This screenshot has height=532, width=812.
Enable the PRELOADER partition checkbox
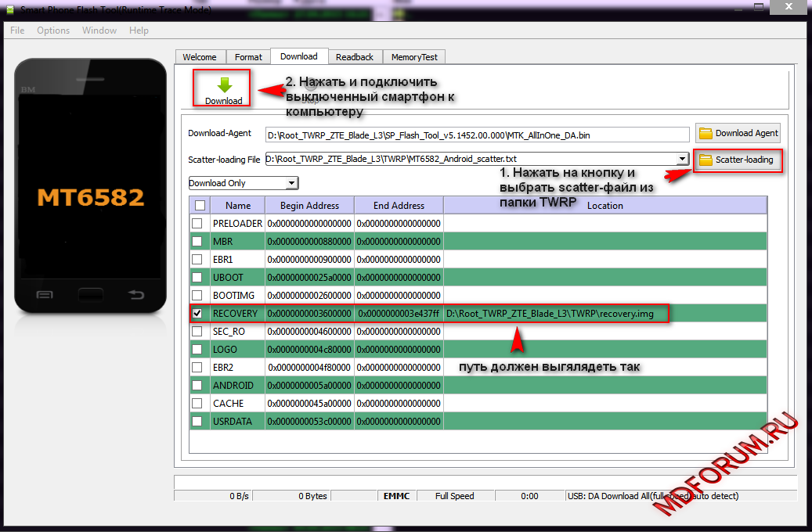pos(198,223)
